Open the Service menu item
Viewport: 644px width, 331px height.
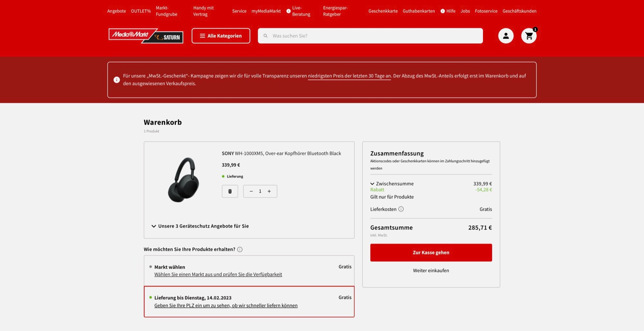click(x=239, y=11)
